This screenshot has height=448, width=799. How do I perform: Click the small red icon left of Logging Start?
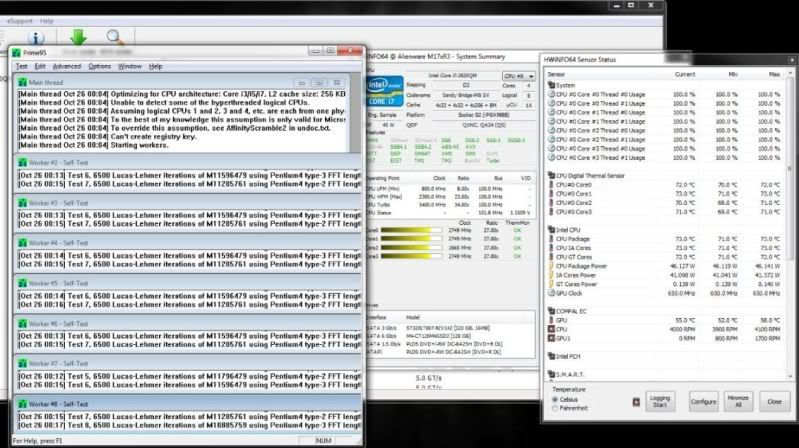pos(636,402)
